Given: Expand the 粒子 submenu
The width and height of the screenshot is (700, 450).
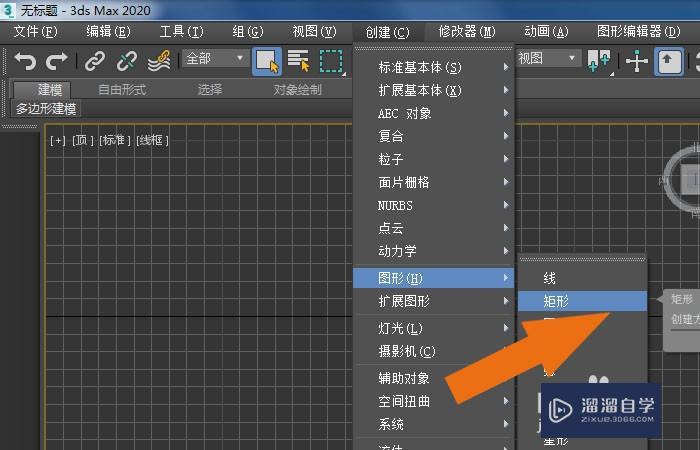Looking at the screenshot, I should [433, 159].
